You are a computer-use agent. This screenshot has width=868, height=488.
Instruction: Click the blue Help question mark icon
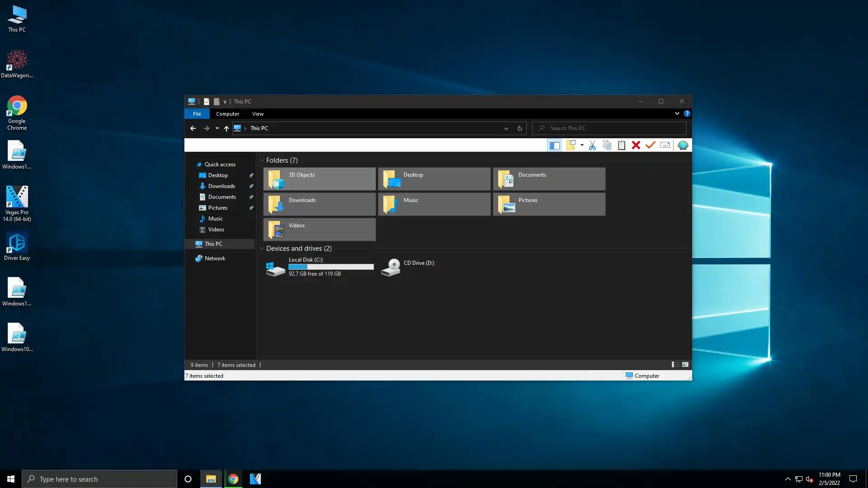point(687,113)
